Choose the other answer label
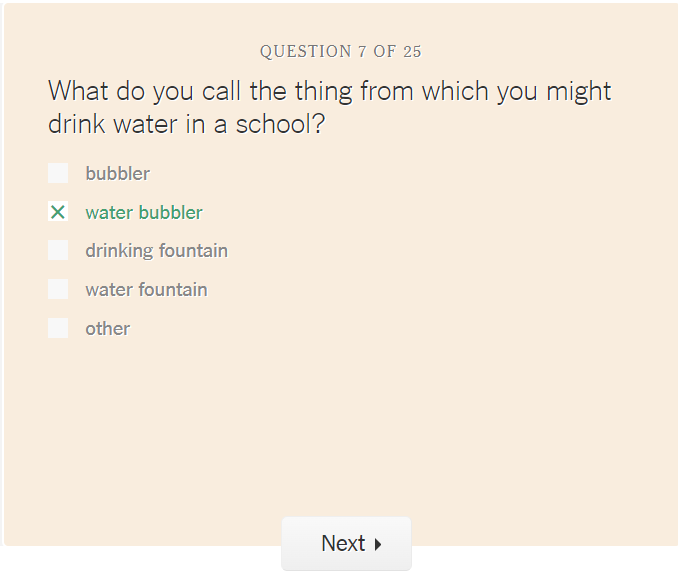Viewport: 678px width, 578px height. 108,329
